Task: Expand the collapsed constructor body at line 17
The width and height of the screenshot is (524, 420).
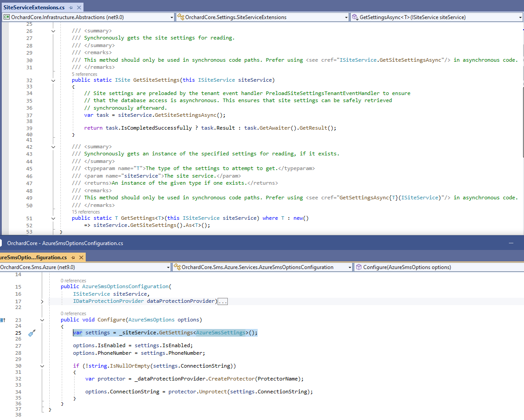Action: click(x=42, y=302)
